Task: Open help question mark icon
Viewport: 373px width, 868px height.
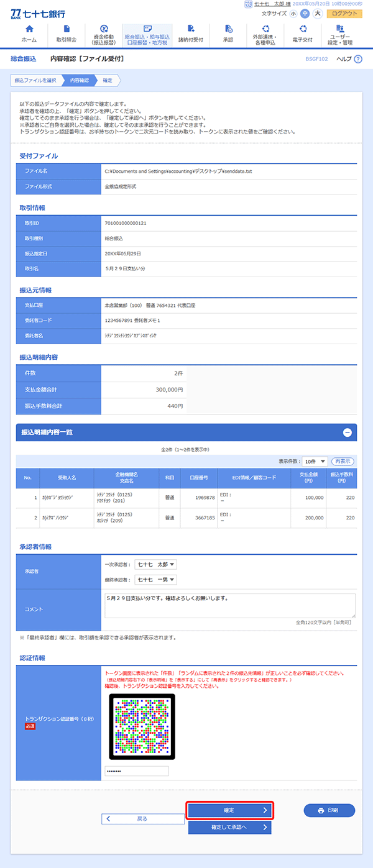Action: [x=358, y=59]
